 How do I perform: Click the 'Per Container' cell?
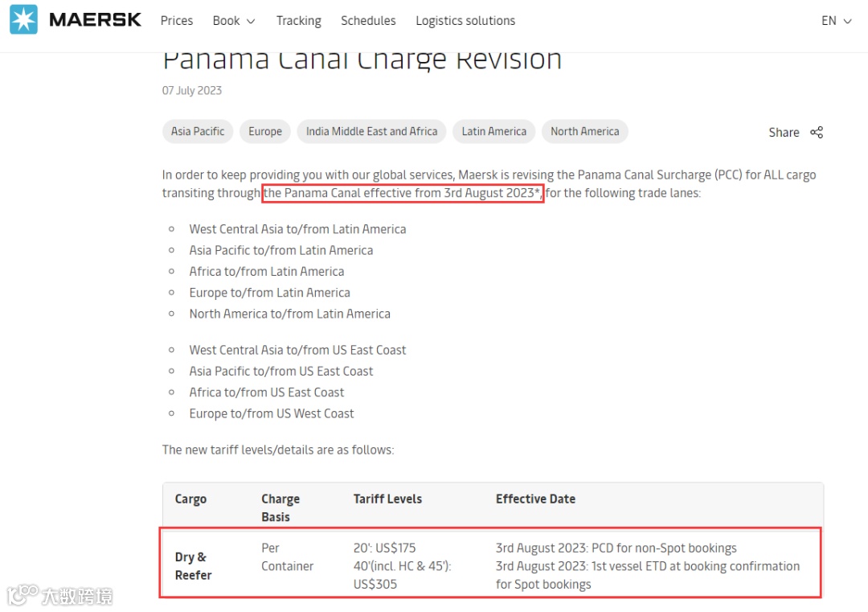point(287,557)
